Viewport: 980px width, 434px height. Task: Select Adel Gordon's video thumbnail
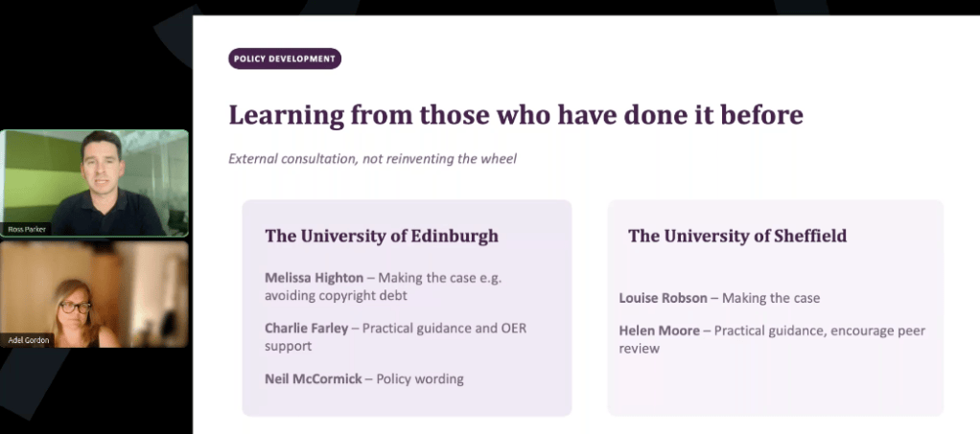94,294
